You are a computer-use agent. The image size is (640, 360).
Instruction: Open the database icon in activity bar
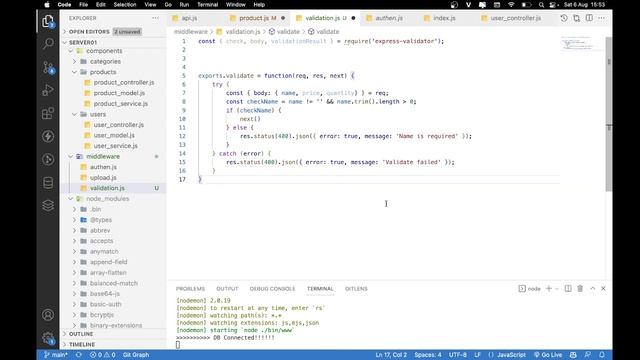[48, 182]
